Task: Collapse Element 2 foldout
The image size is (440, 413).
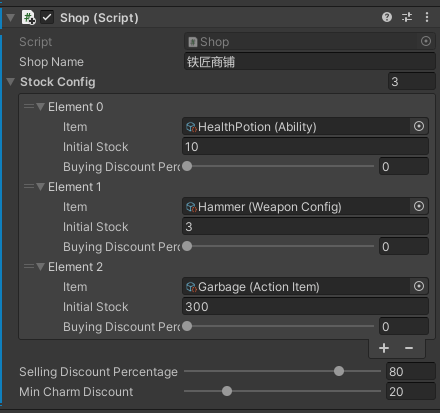Action: [x=40, y=267]
